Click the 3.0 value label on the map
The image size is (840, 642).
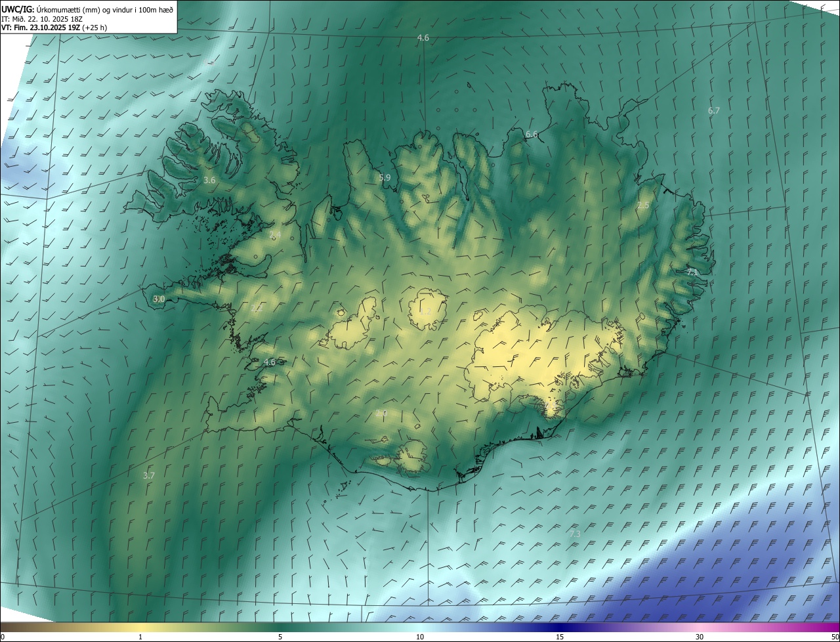pos(159,299)
